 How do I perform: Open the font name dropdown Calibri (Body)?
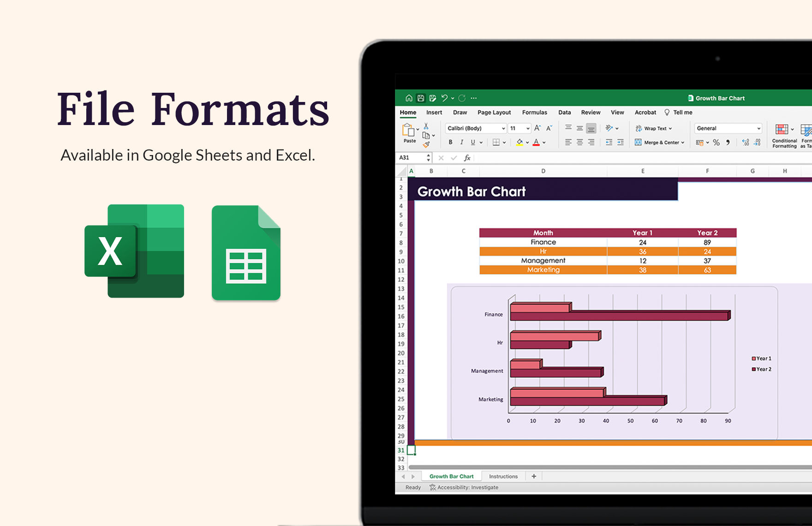coord(476,128)
